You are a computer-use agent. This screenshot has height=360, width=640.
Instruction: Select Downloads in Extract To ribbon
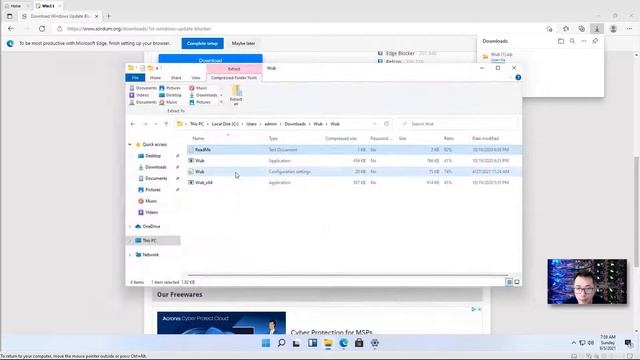click(203, 95)
